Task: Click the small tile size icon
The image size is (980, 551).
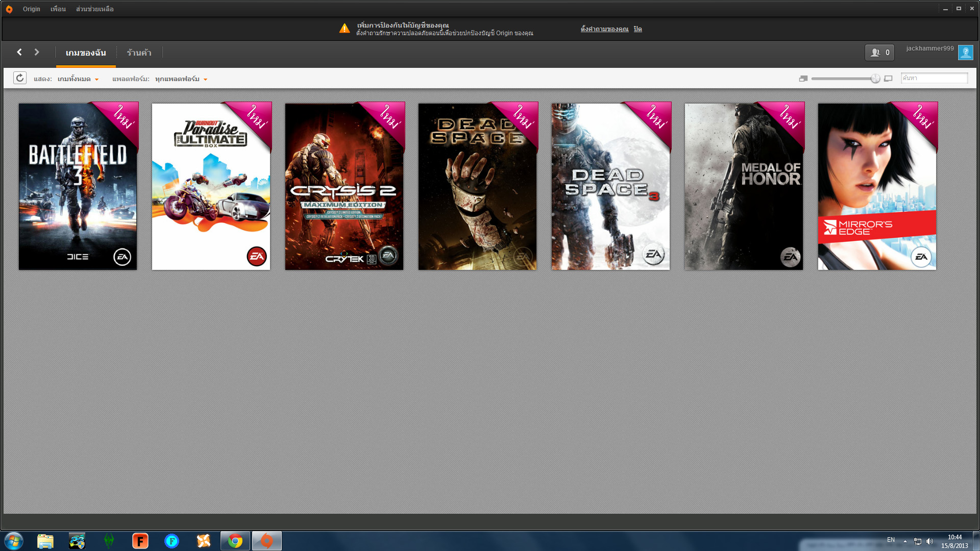Action: coord(803,79)
